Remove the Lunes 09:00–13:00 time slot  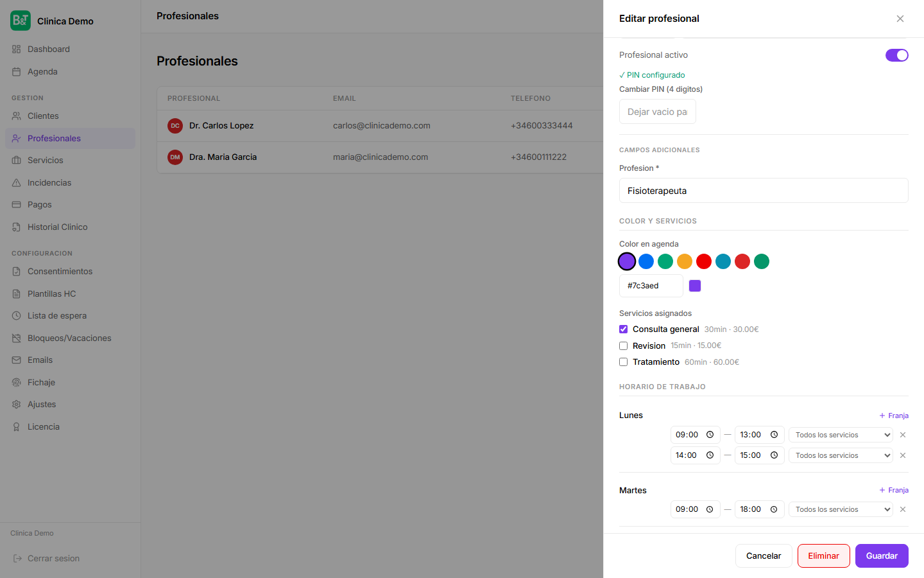tap(903, 435)
